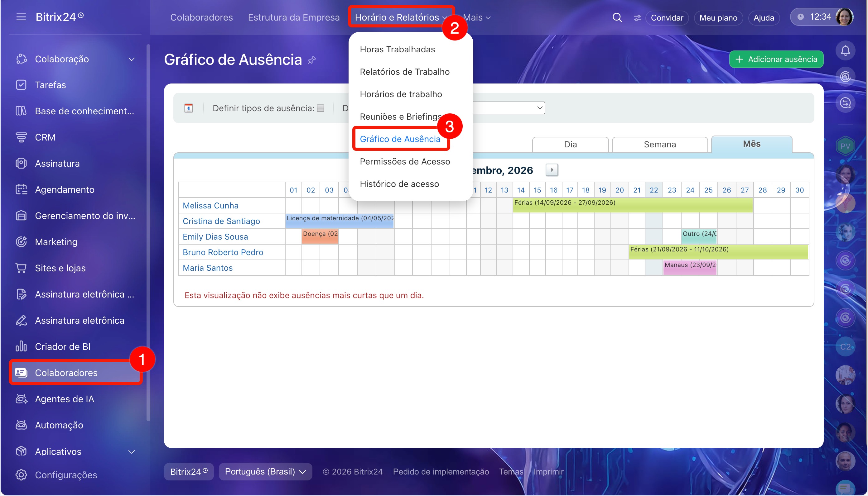The image size is (868, 496).
Task: Open Melissa Cunha's profile link
Action: pos(211,206)
